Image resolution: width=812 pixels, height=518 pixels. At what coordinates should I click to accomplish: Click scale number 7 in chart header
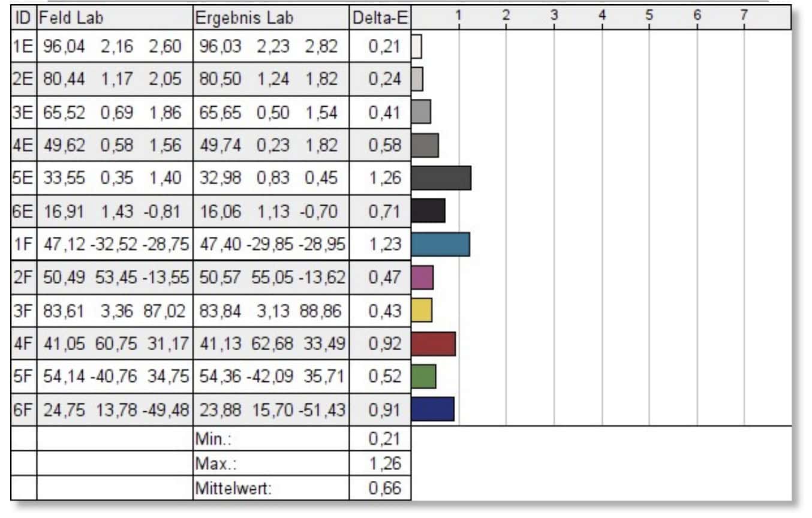coord(744,15)
